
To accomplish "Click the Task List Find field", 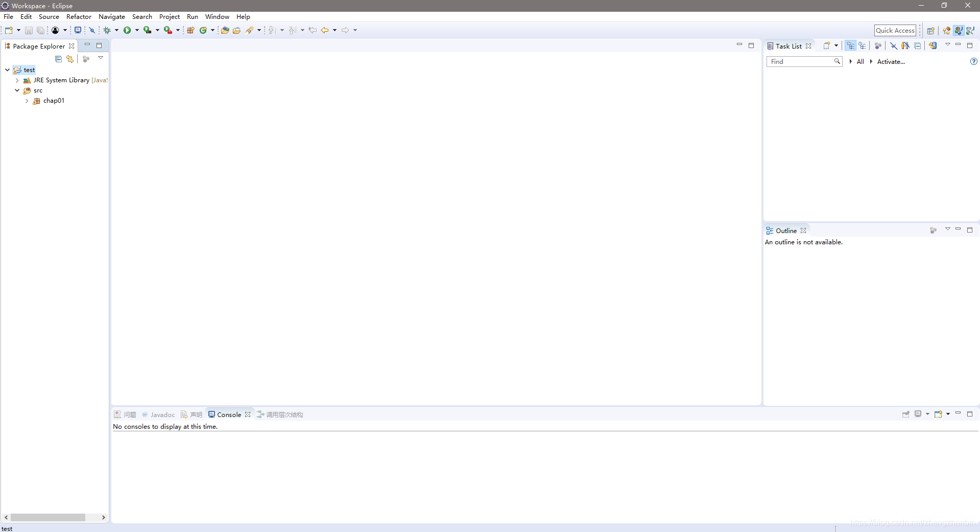I will [804, 61].
